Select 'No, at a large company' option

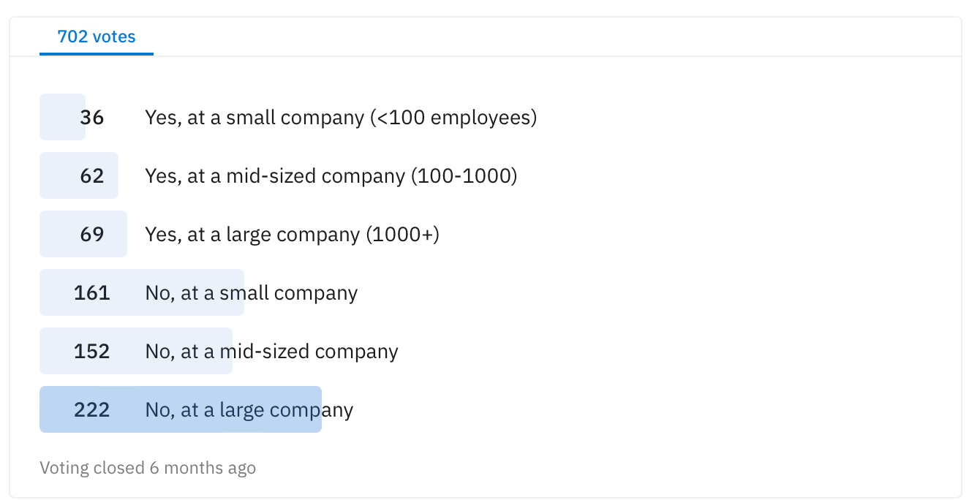click(x=249, y=409)
